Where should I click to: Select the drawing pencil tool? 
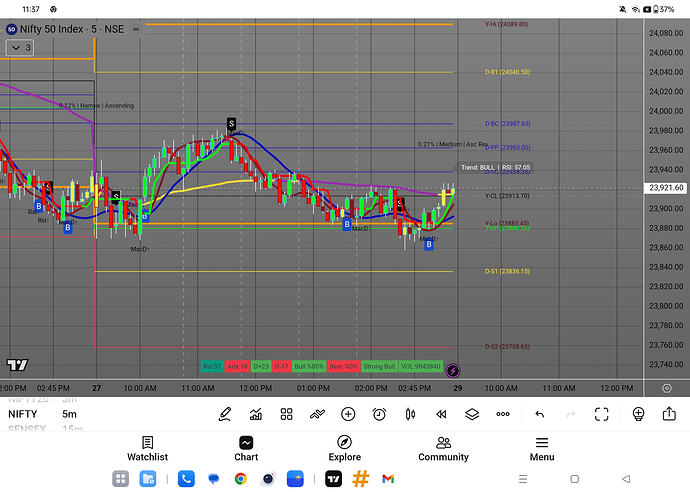point(225,414)
